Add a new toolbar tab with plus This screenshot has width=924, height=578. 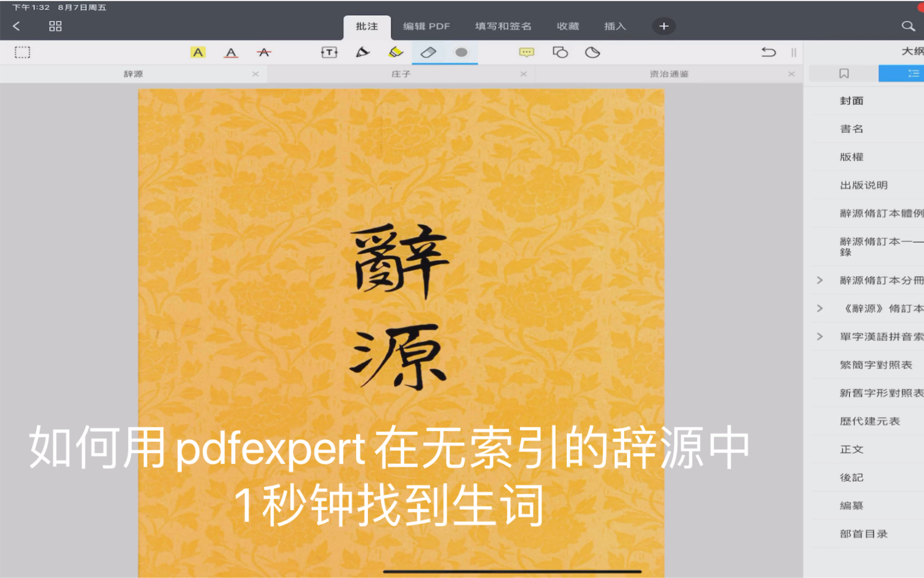coord(664,26)
